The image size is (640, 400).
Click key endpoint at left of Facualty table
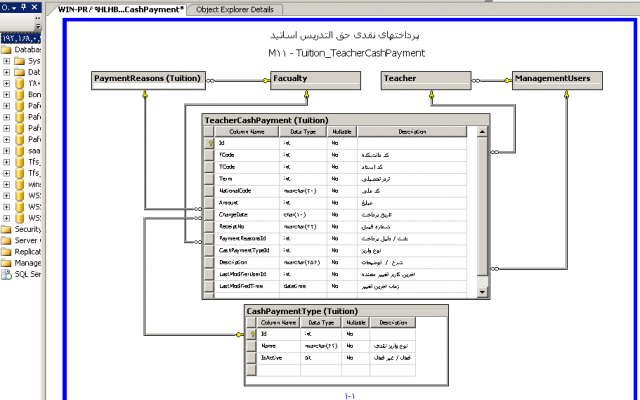(x=266, y=81)
